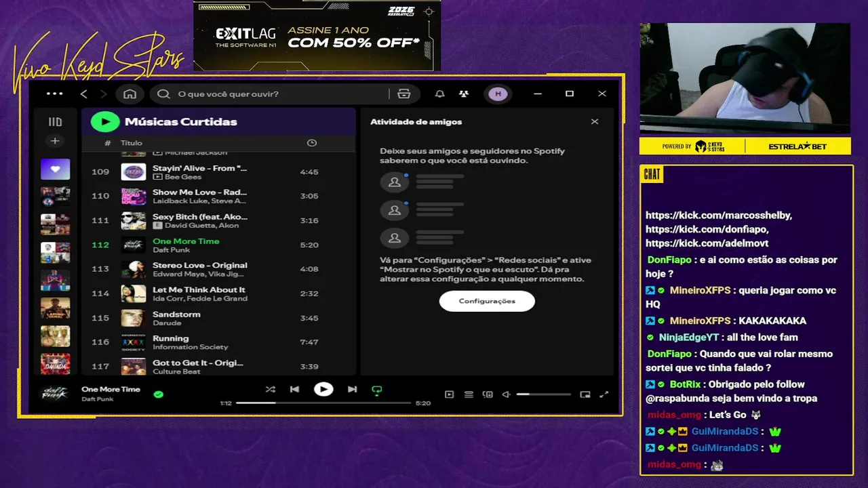
Task: Select track 'Stereo Love - Original'
Action: (x=219, y=269)
